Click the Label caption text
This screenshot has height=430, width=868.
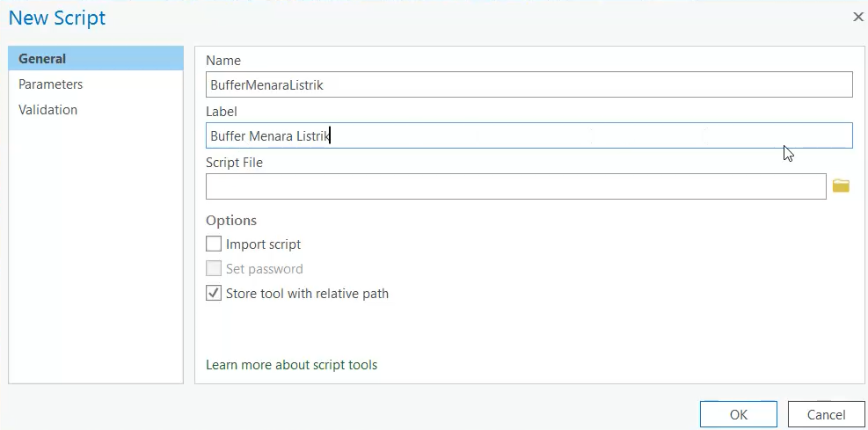[x=222, y=112]
